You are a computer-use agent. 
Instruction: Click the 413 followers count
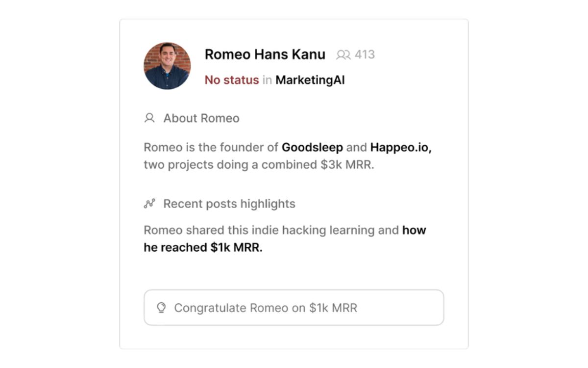pyautogui.click(x=365, y=54)
